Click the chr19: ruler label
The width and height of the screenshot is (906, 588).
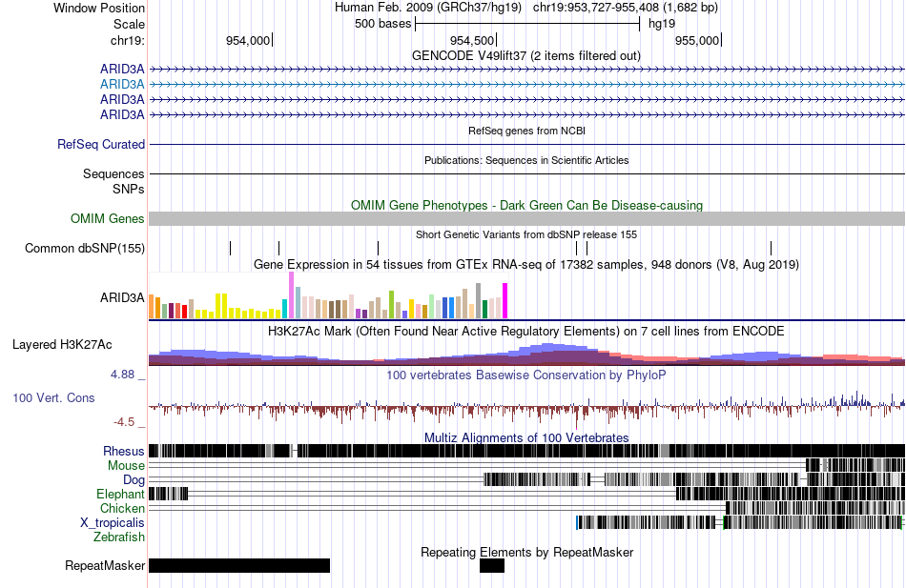click(127, 40)
